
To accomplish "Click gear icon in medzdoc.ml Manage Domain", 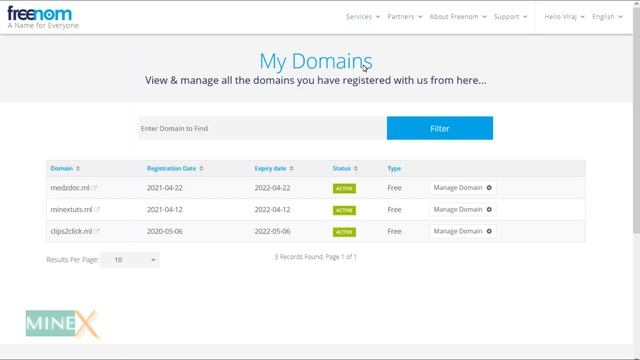I will click(489, 188).
